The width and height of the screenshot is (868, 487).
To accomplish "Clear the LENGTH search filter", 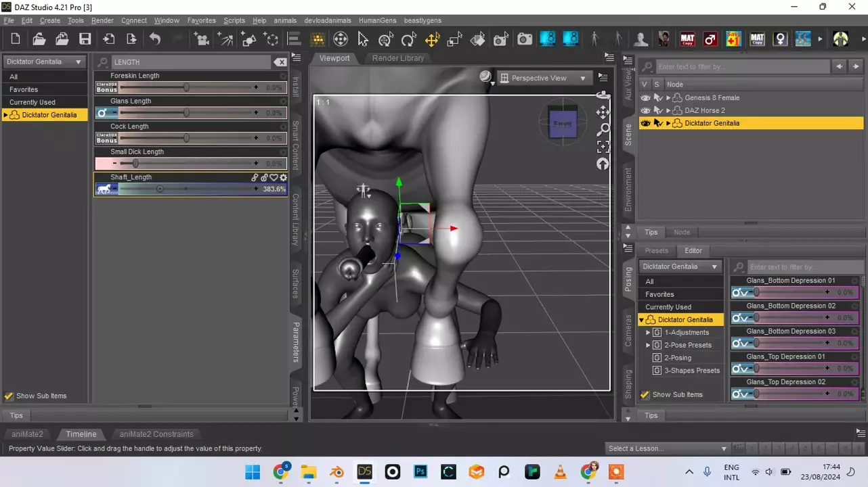I will point(280,62).
